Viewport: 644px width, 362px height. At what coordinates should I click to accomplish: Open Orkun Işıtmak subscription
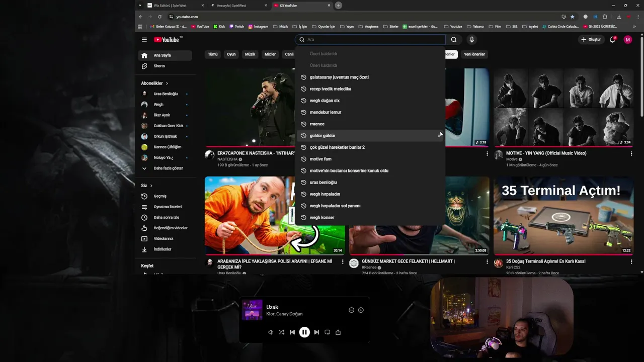(x=165, y=136)
